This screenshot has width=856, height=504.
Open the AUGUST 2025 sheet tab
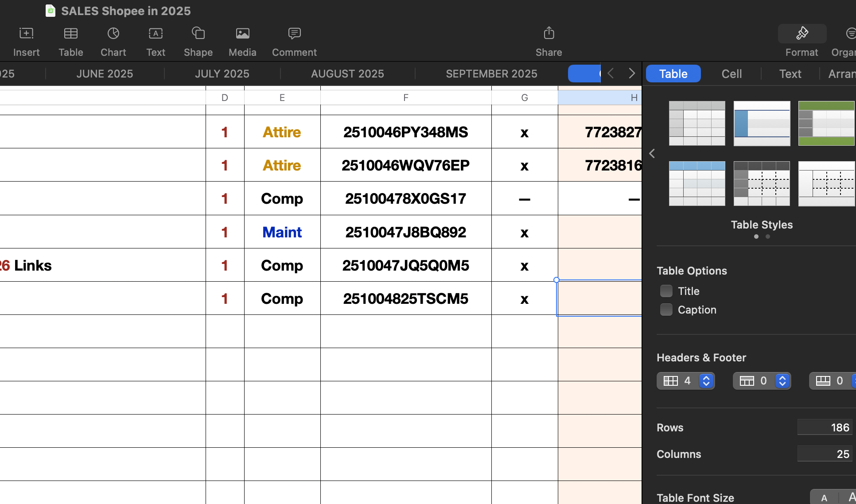[347, 74]
